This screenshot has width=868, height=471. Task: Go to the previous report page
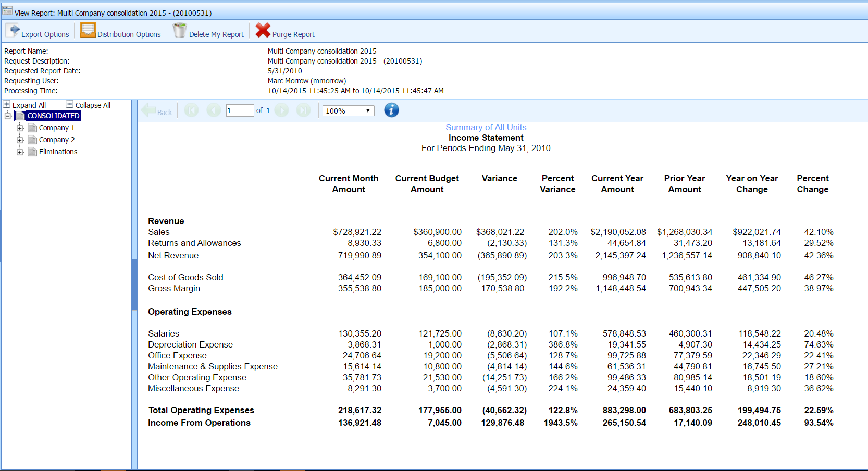(x=214, y=110)
